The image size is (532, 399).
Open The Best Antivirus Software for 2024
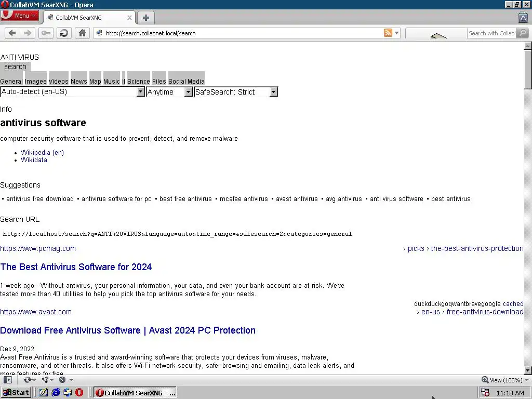[76, 267]
